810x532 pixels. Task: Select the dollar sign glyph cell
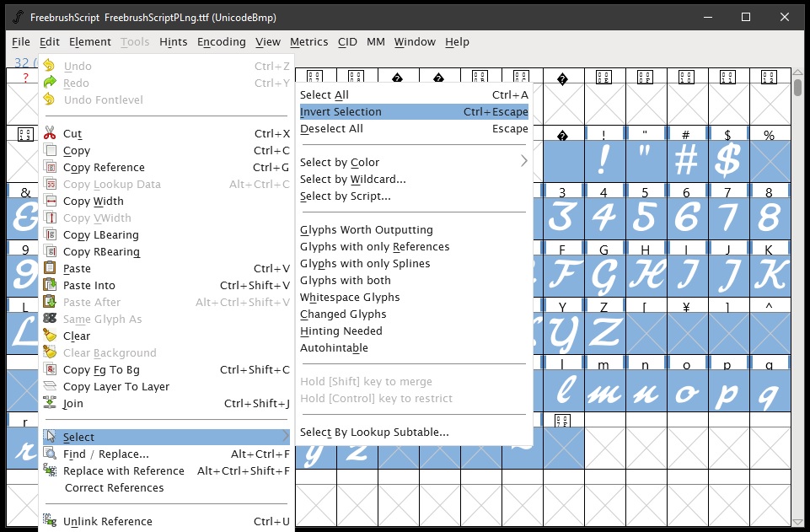pos(728,161)
